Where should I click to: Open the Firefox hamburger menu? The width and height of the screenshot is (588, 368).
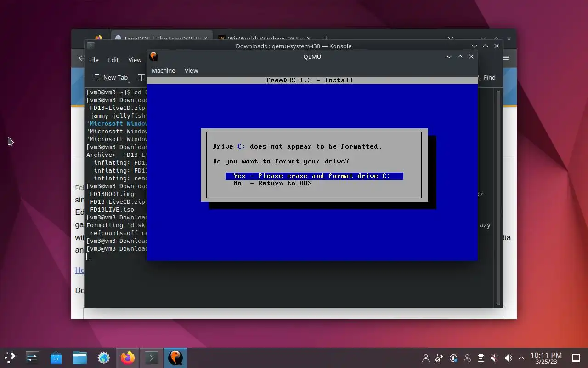[x=506, y=58]
